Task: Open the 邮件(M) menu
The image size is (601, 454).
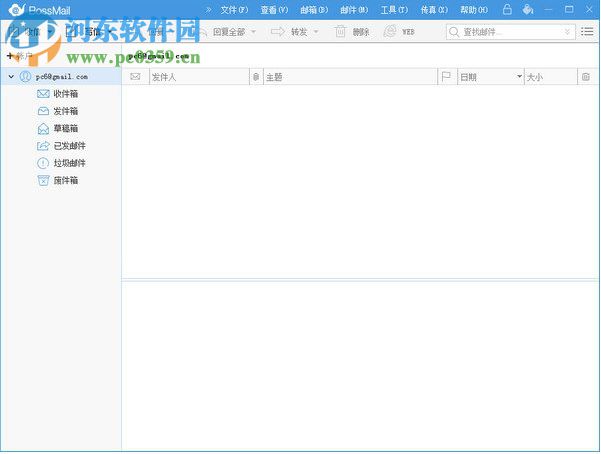Action: 354,10
